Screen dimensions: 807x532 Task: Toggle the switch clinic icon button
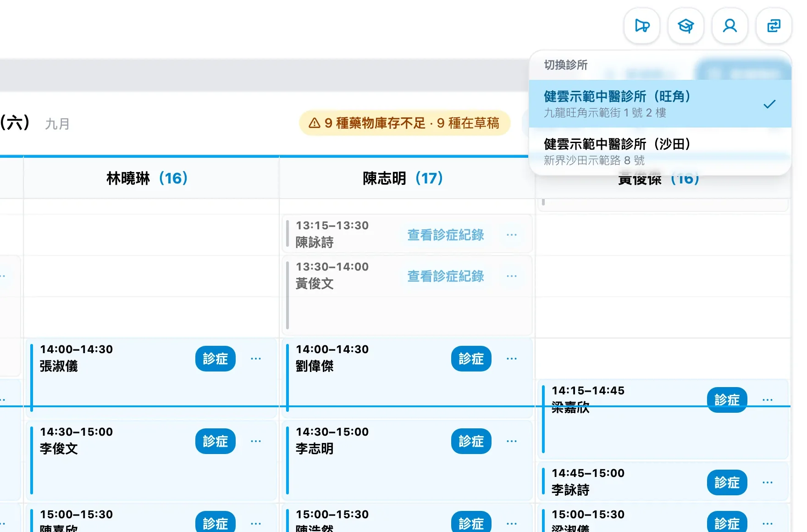pyautogui.click(x=774, y=26)
